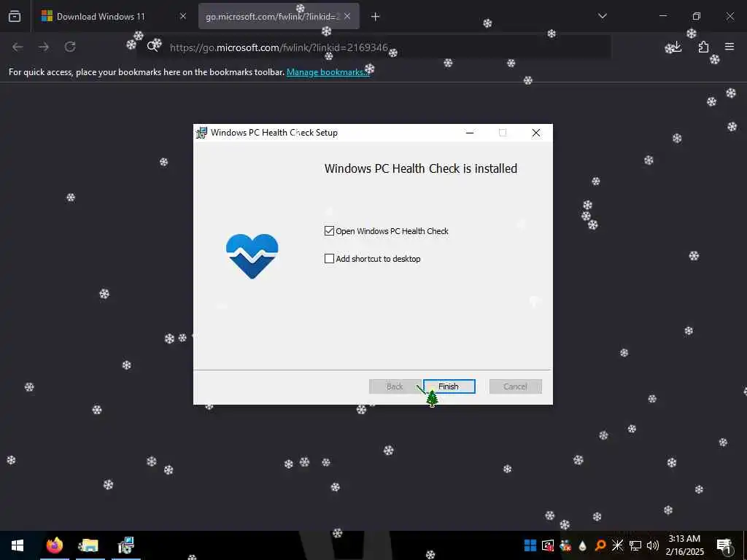
Task: Open a new browser tab
Action: [x=376, y=17]
